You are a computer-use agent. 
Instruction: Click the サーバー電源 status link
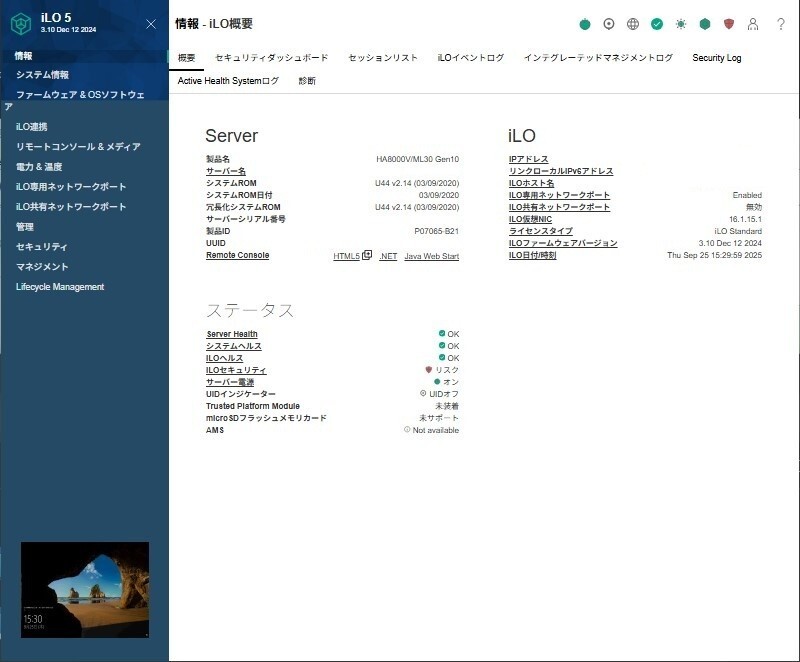tap(230, 382)
